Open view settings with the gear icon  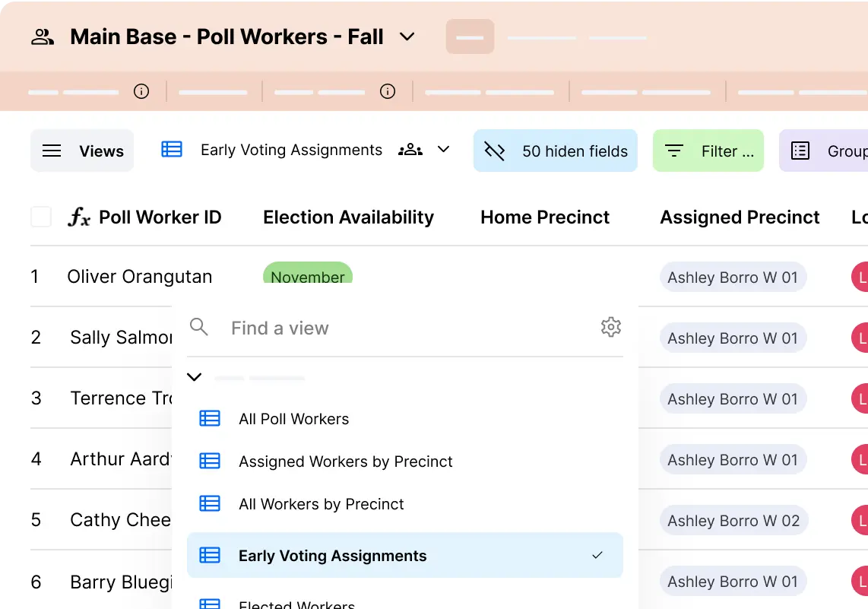611,327
